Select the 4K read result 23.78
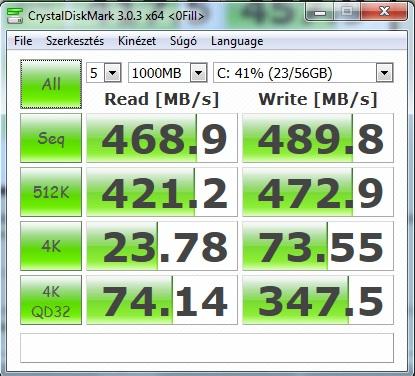Image resolution: width=415 pixels, height=376 pixels. 162,246
